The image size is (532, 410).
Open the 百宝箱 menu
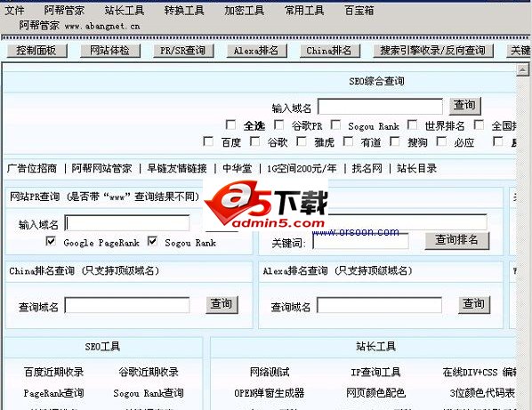[x=359, y=11]
